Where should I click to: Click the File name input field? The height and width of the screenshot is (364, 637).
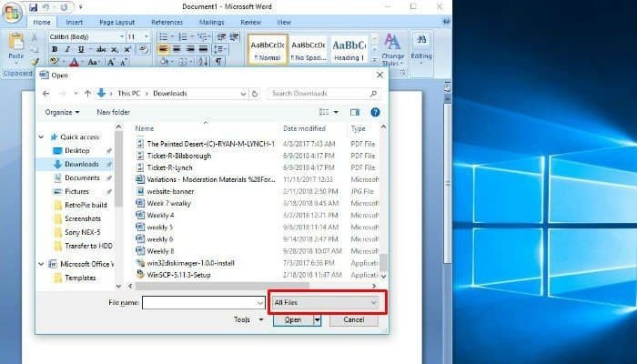pyautogui.click(x=204, y=303)
